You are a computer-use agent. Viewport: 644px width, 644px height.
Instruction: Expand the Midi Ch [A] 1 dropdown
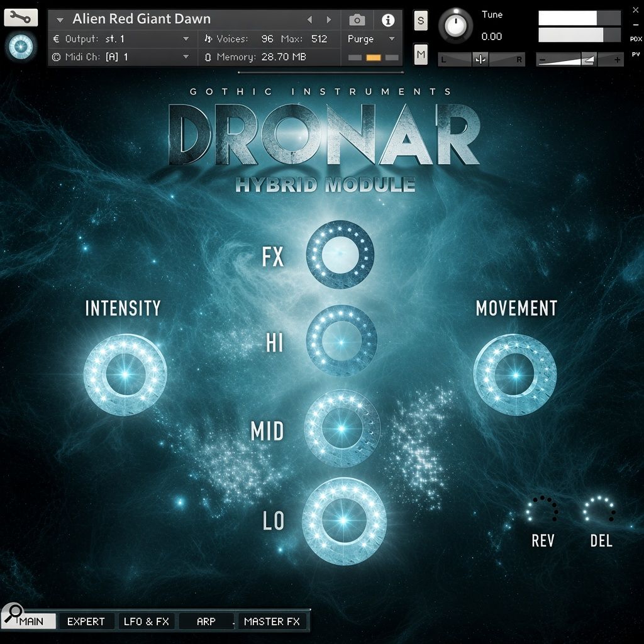186,57
